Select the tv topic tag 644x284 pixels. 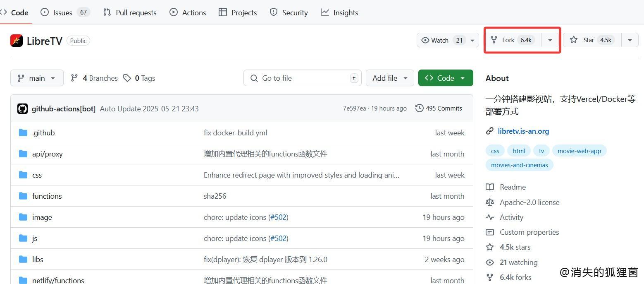pos(541,151)
